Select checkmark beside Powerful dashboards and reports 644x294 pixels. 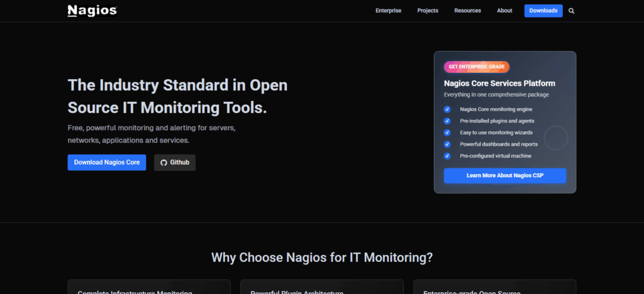point(447,144)
